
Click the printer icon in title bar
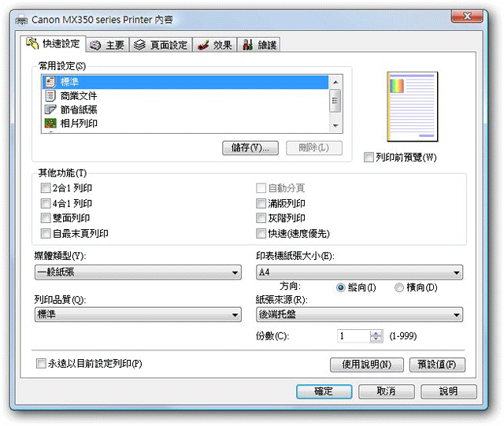(22, 20)
